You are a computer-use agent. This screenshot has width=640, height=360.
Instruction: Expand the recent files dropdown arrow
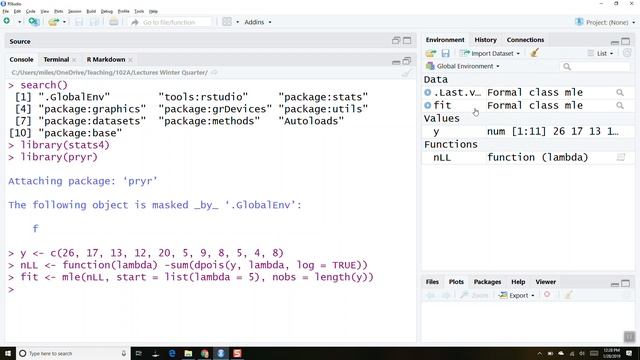pos(64,22)
